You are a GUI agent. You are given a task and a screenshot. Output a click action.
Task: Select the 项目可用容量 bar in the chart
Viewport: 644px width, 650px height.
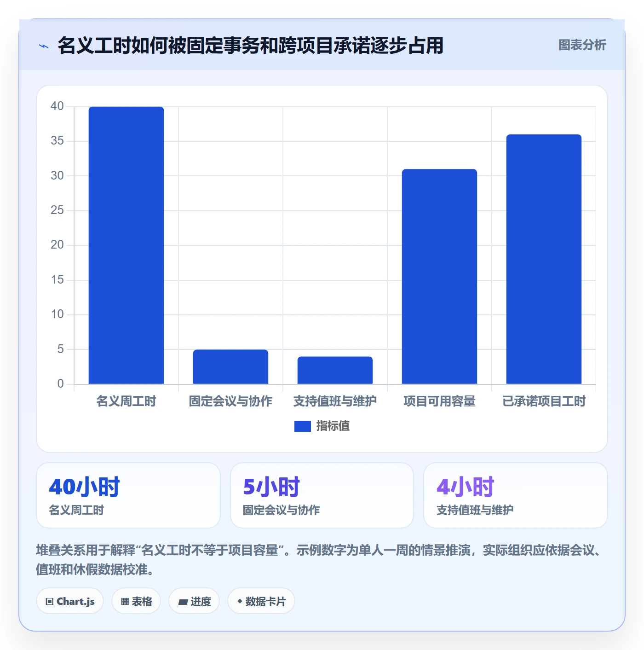(439, 277)
